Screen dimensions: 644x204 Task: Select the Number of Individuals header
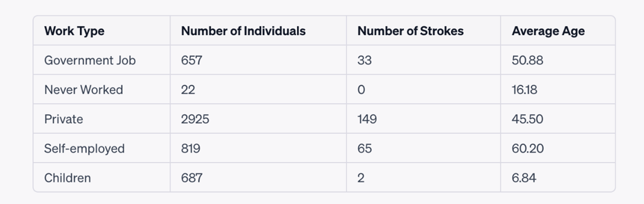coord(243,31)
